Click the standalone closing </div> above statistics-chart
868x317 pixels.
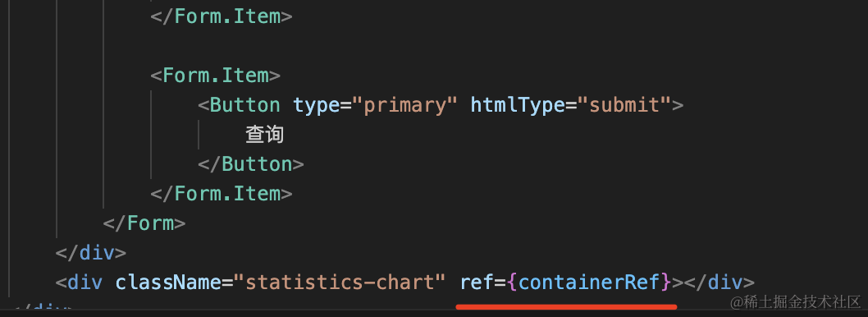pyautogui.click(x=91, y=253)
